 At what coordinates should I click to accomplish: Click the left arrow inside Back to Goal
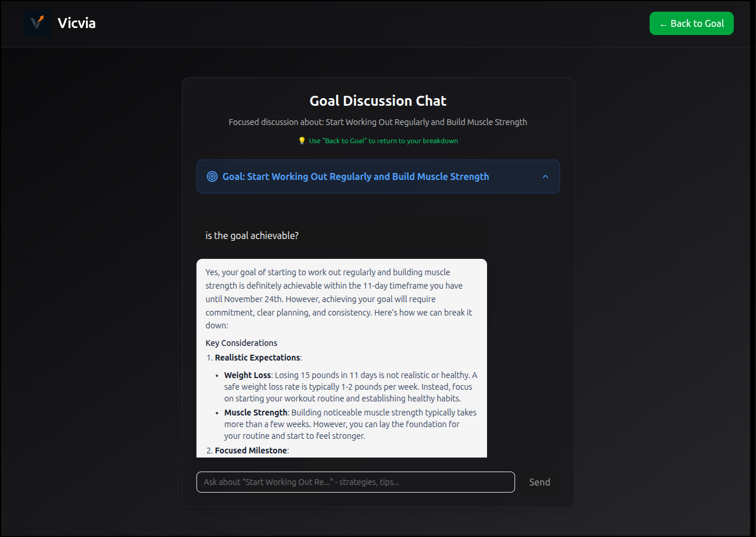(x=665, y=23)
